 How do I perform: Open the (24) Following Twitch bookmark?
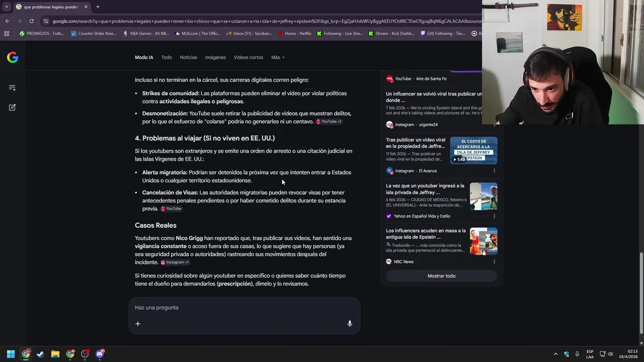coord(443,34)
